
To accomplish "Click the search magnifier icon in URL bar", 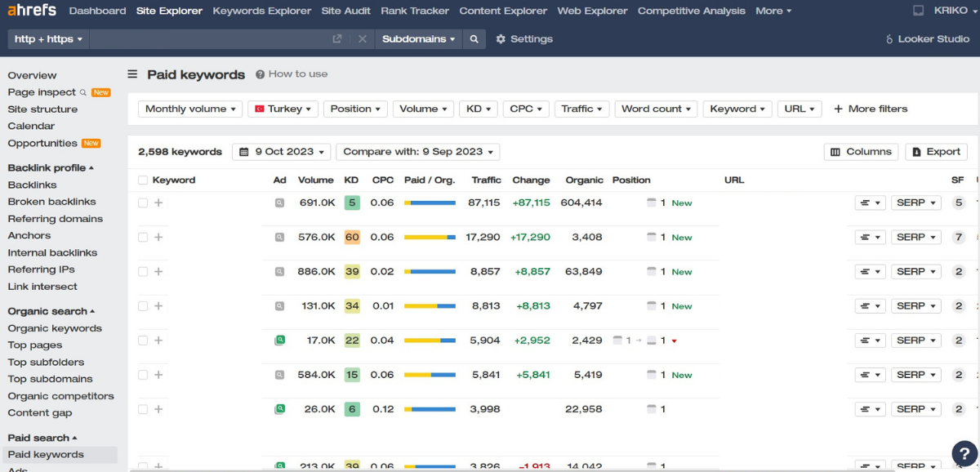I will (x=474, y=39).
